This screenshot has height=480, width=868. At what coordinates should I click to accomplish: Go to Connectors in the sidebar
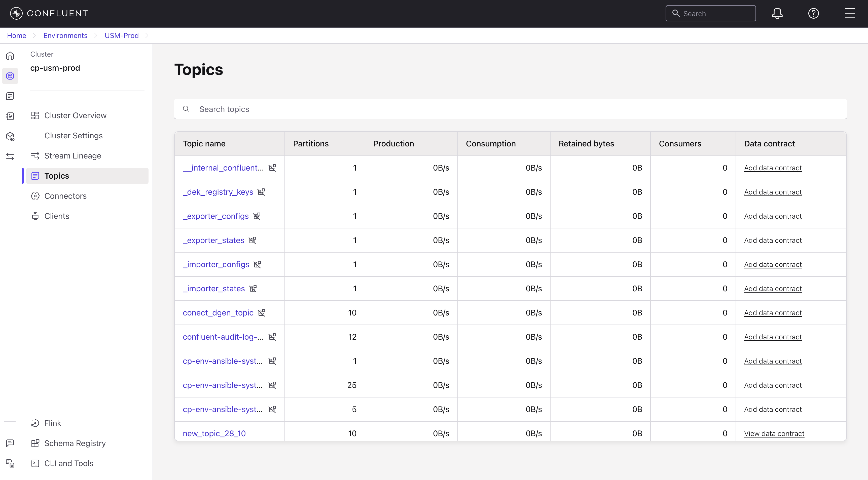pos(65,196)
